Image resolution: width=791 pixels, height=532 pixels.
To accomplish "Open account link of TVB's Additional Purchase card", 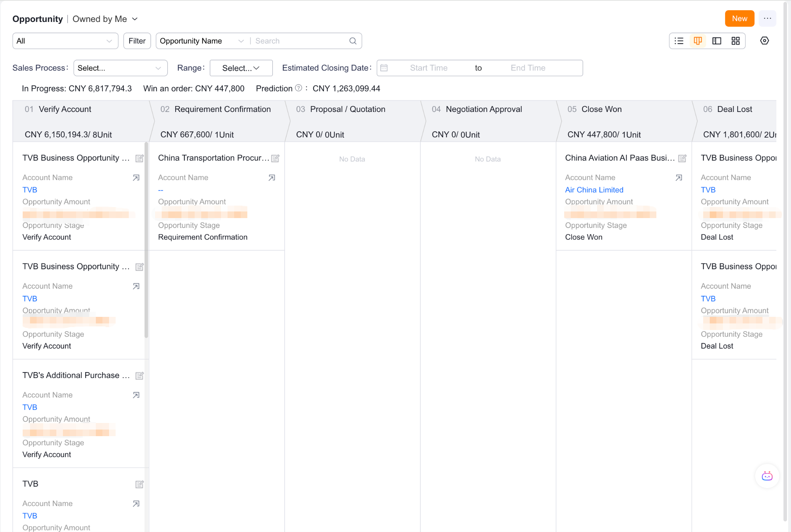I will pos(136,395).
